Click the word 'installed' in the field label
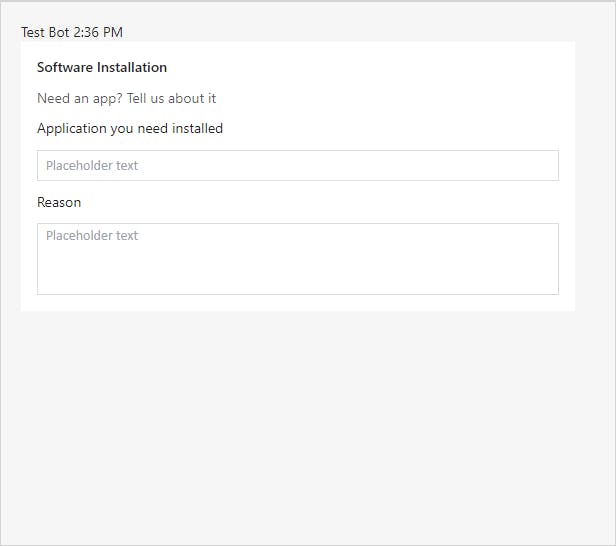Image resolution: width=616 pixels, height=546 pixels. pyautogui.click(x=197, y=129)
